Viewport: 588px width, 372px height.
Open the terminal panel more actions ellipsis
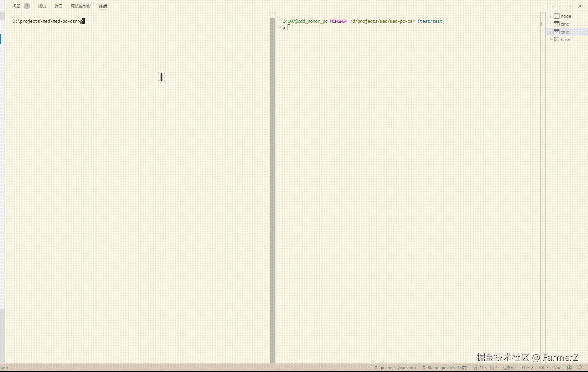click(x=561, y=6)
